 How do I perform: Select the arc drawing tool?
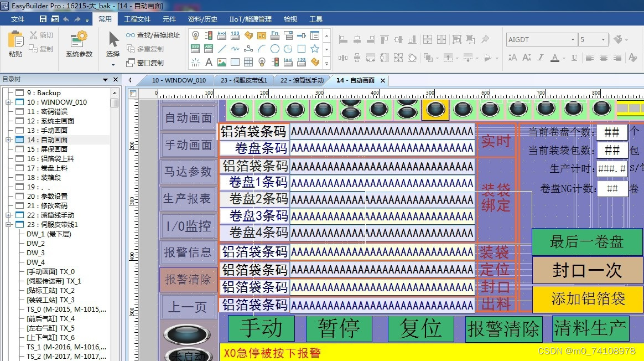coord(262,49)
